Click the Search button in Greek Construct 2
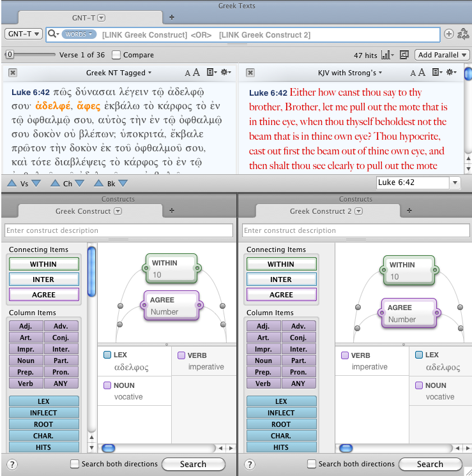Viewport: 472px width, 476px height. (x=430, y=464)
